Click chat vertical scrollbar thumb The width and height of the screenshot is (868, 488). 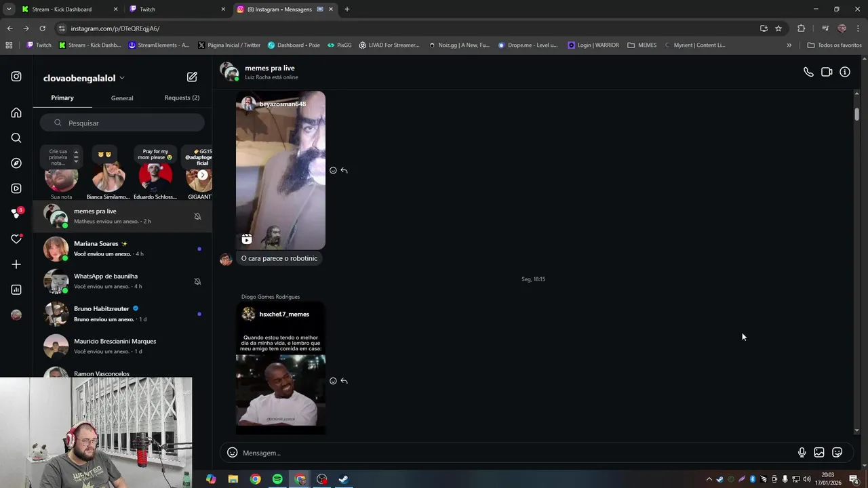coord(857,115)
